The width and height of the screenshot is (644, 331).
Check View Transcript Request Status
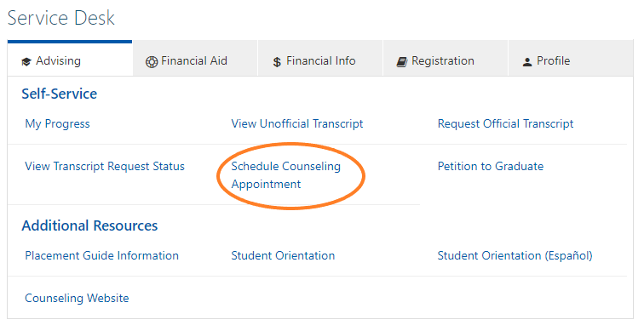point(105,167)
